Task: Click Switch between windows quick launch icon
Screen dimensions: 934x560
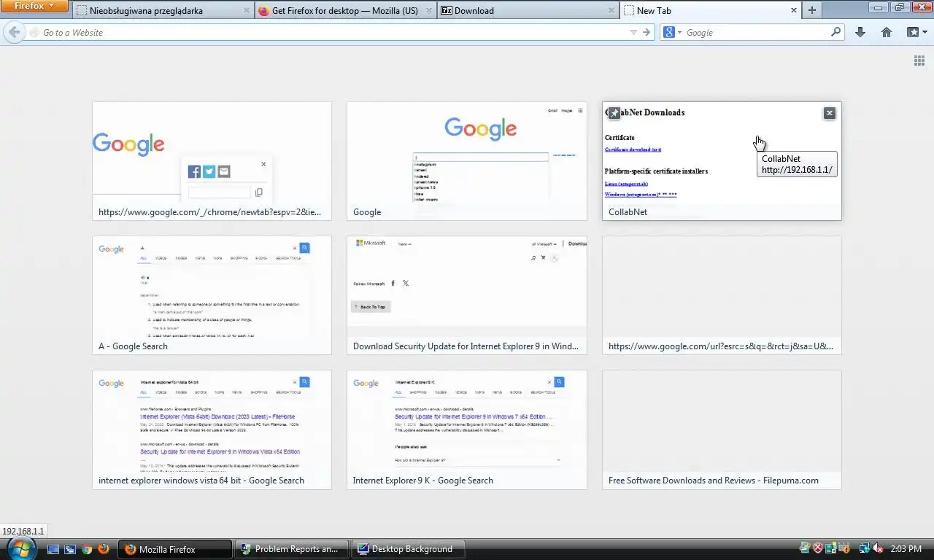Action: click(x=70, y=549)
